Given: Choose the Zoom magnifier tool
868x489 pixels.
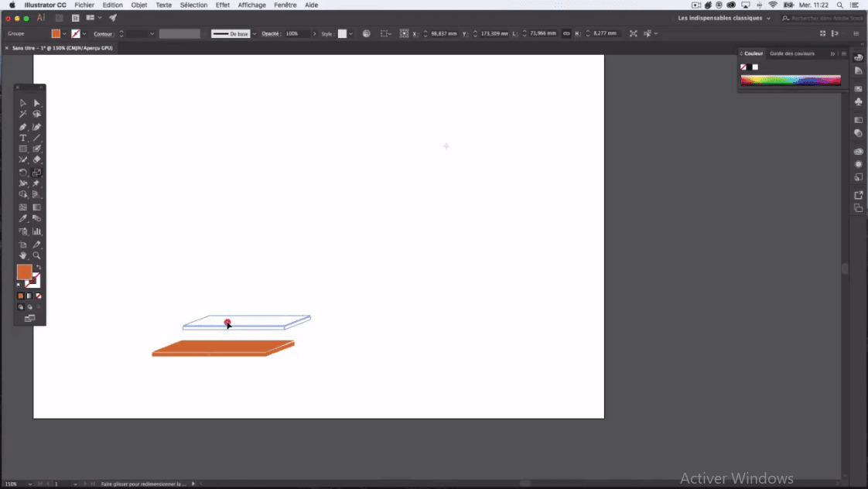Looking at the screenshot, I should point(36,255).
